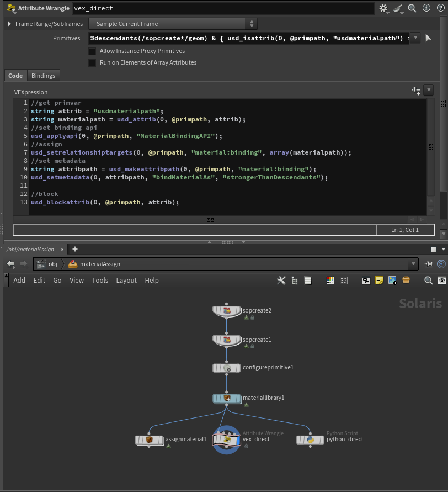Expand the Frame Range/Subframes section
Image resolution: width=448 pixels, height=492 pixels.
9,24
